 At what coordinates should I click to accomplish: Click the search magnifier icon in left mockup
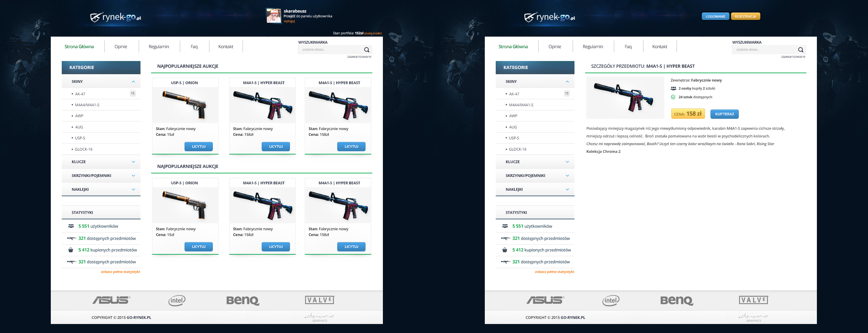pyautogui.click(x=366, y=50)
